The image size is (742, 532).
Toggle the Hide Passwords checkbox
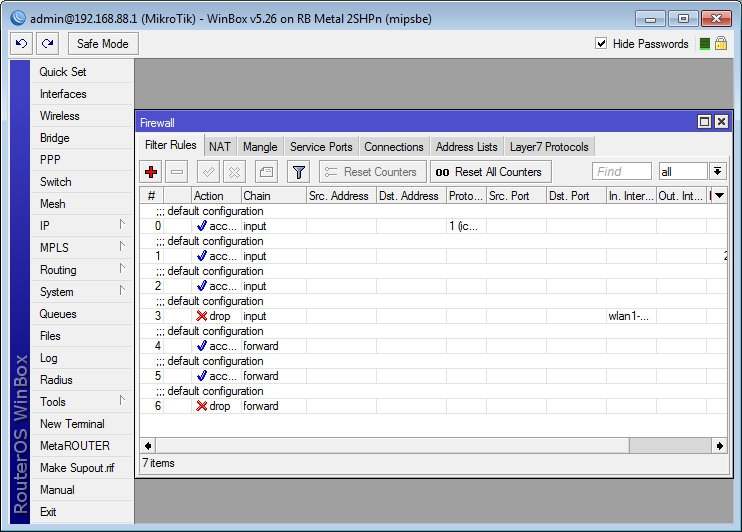(x=601, y=44)
